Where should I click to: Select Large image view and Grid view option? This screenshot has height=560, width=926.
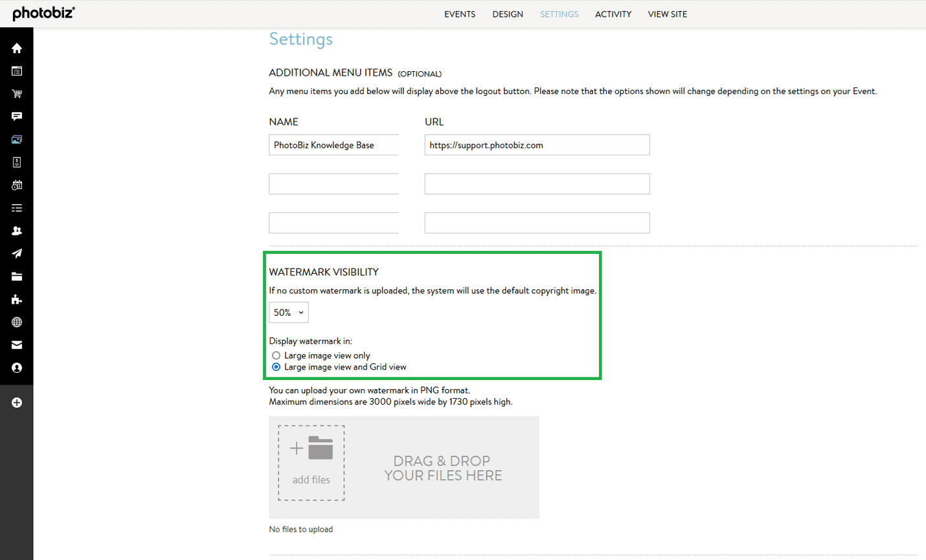click(x=277, y=366)
